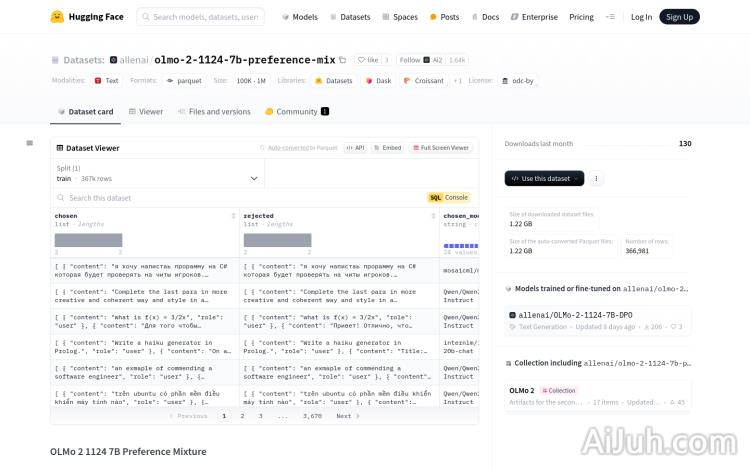The image size is (750, 468).
Task: Expand the train split dropdown
Action: 157,174
